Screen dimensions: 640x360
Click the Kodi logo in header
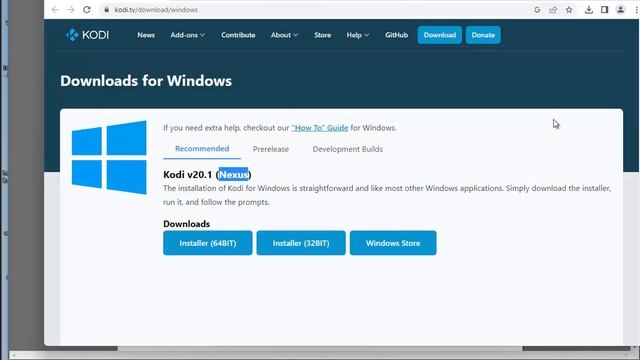(x=87, y=35)
